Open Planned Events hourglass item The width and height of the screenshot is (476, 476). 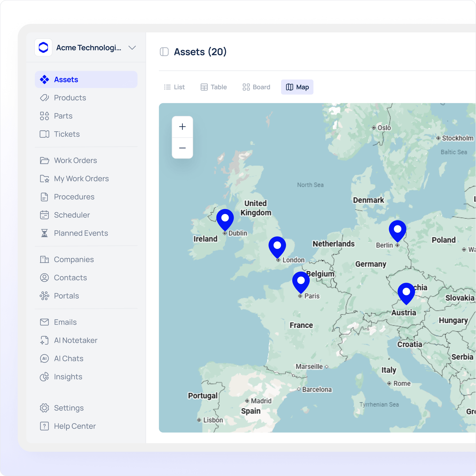coord(81,233)
